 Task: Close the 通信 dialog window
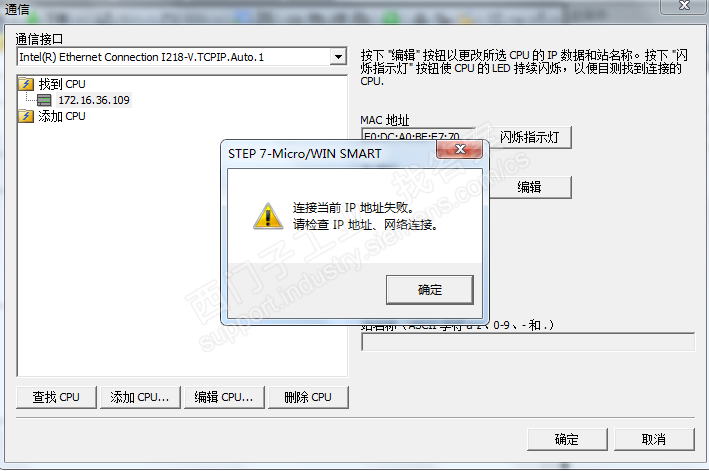(x=684, y=5)
